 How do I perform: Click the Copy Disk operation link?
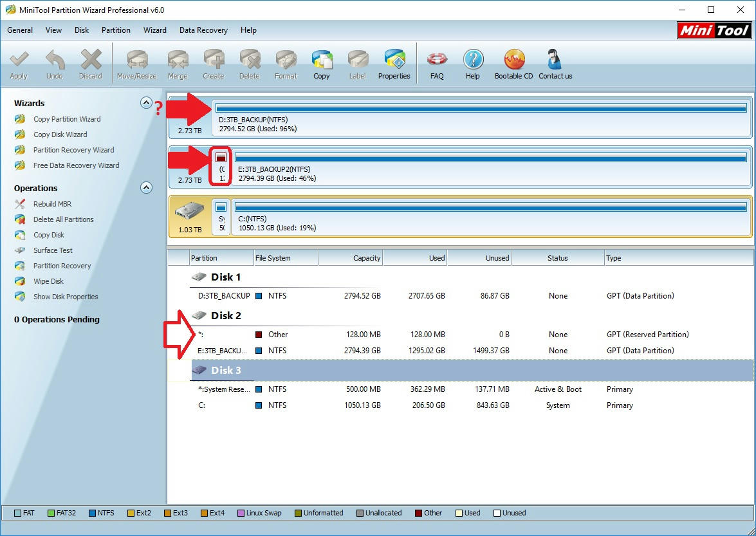tap(49, 235)
